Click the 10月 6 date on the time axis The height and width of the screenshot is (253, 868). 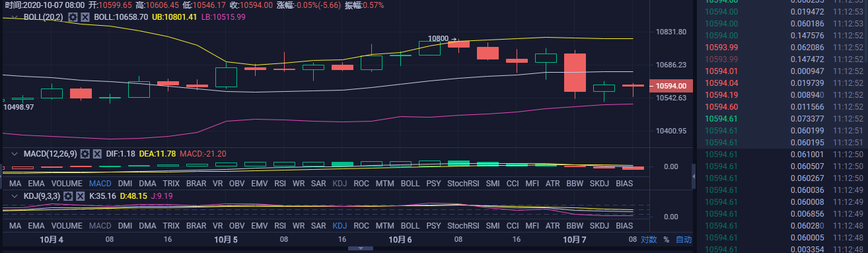[x=400, y=239]
